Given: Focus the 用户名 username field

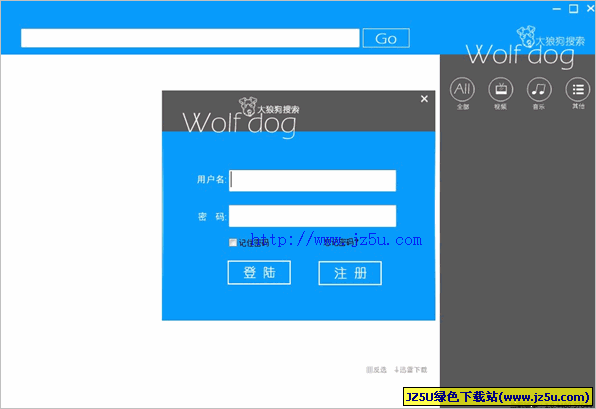Looking at the screenshot, I should [x=312, y=181].
